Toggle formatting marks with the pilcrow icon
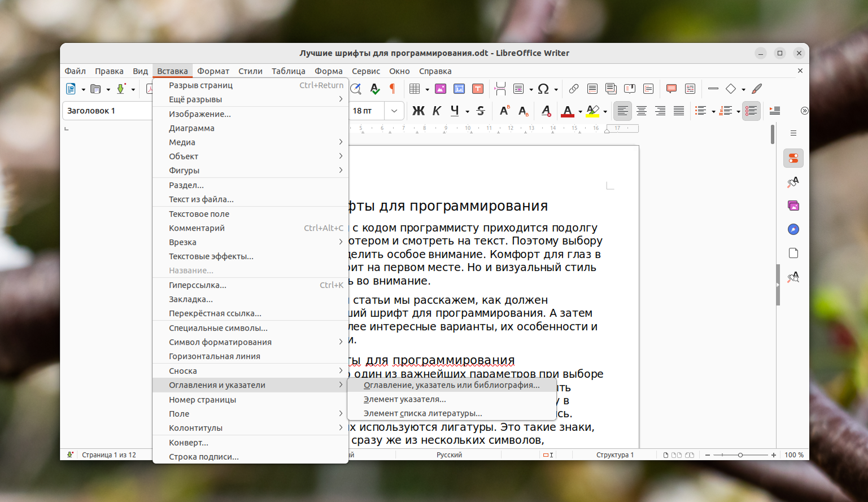The width and height of the screenshot is (868, 502). pyautogui.click(x=392, y=89)
